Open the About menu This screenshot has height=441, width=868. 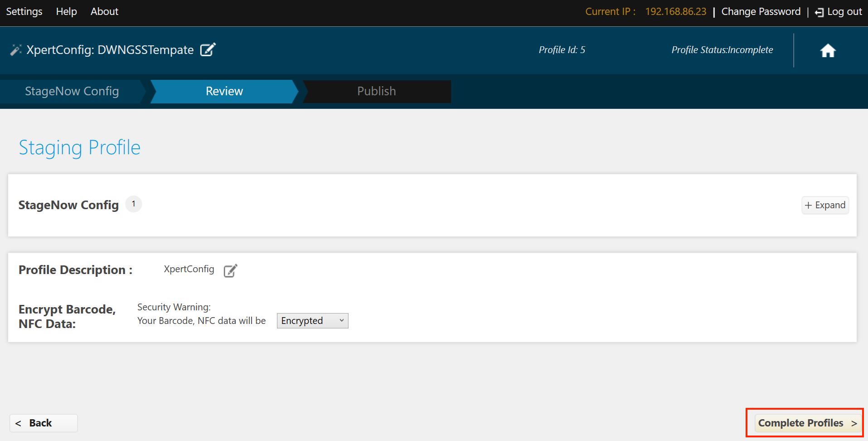pos(104,12)
